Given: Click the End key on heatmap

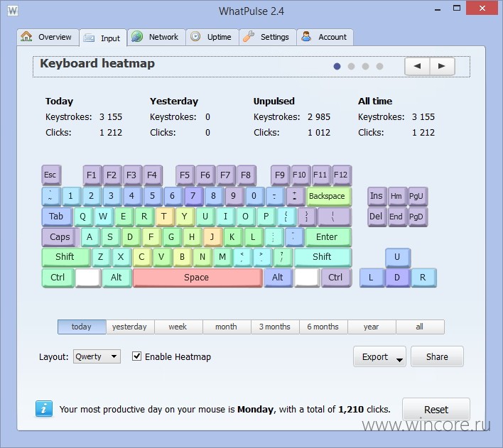Looking at the screenshot, I should 397,217.
